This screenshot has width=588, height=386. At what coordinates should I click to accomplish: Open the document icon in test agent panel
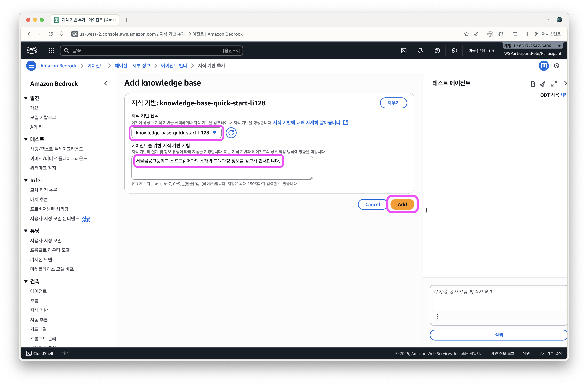(x=533, y=84)
